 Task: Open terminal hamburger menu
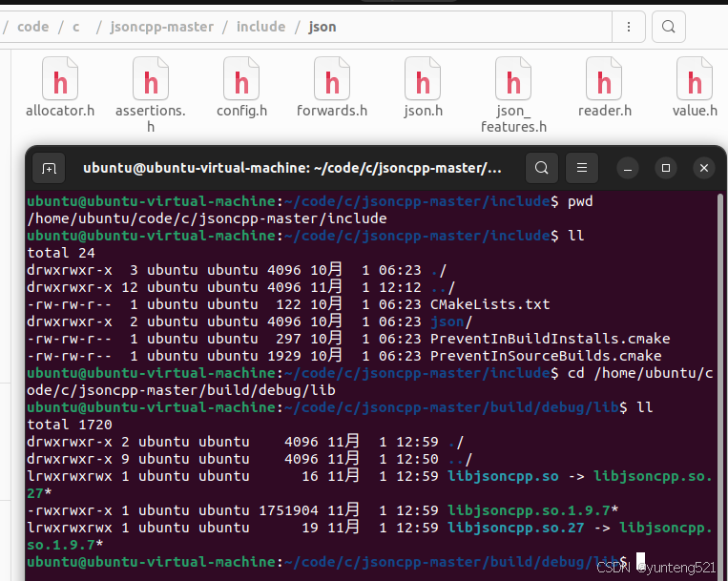[x=582, y=168]
